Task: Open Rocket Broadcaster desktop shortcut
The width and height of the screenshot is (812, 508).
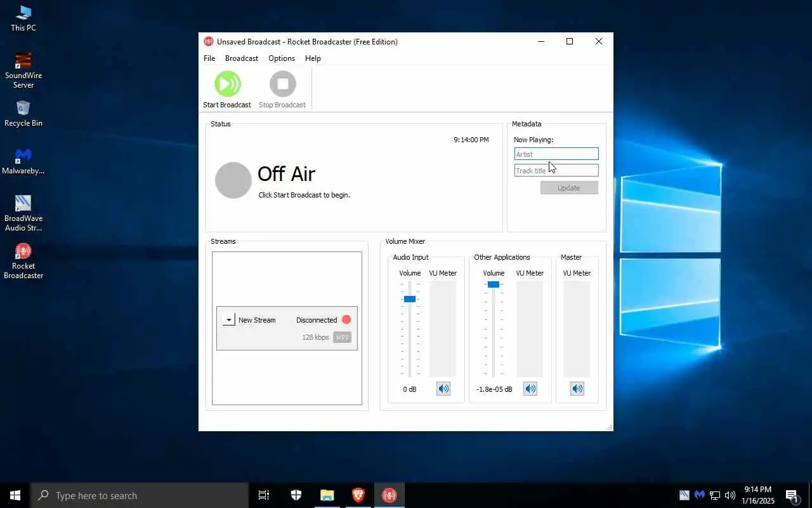Action: (x=23, y=261)
